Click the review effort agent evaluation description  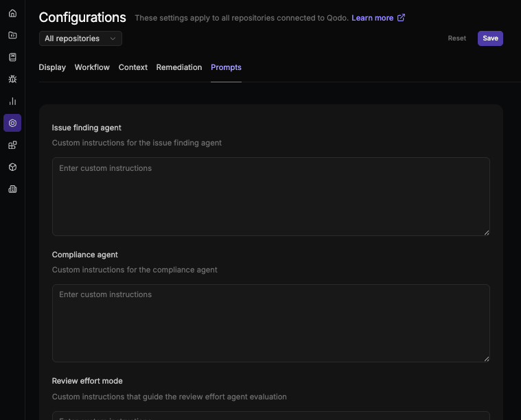(x=170, y=397)
